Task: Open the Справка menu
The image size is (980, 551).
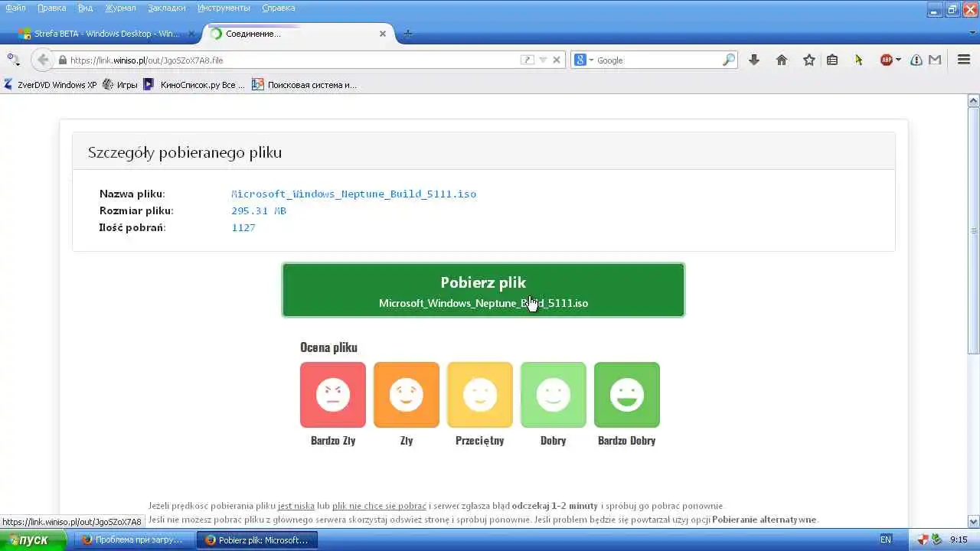Action: coord(279,8)
